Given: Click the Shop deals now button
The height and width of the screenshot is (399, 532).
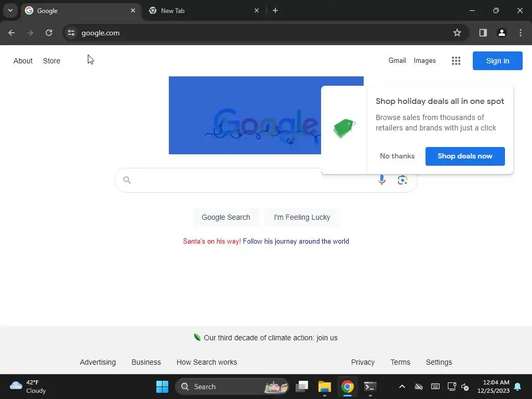Looking at the screenshot, I should [x=465, y=156].
